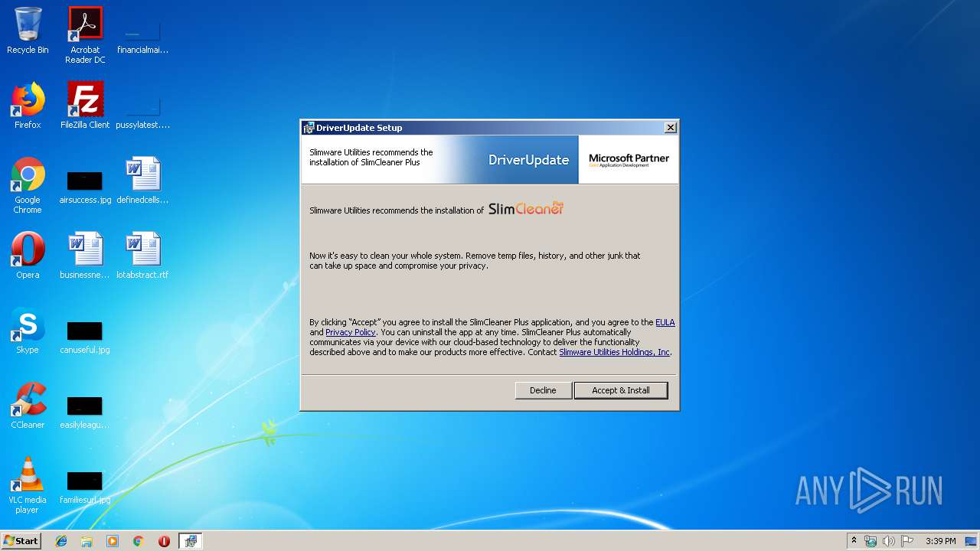The width and height of the screenshot is (980, 551).
Task: Open the Windows Start menu
Action: coord(21,541)
